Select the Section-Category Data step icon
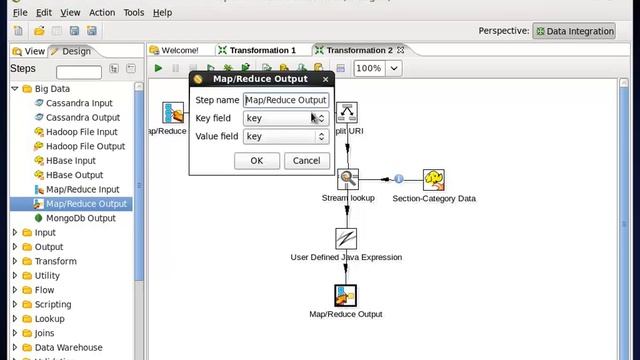Screen dimensions: 640x360 coord(433,180)
